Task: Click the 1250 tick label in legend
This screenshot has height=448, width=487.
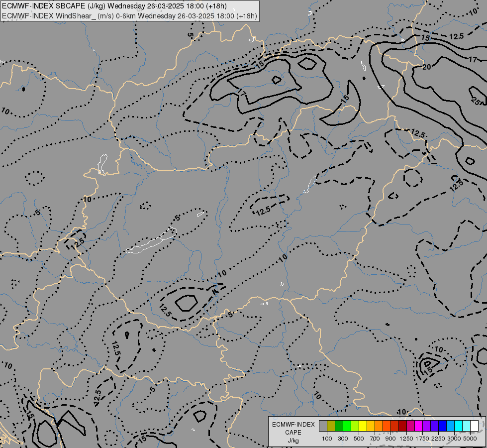Action: click(406, 439)
